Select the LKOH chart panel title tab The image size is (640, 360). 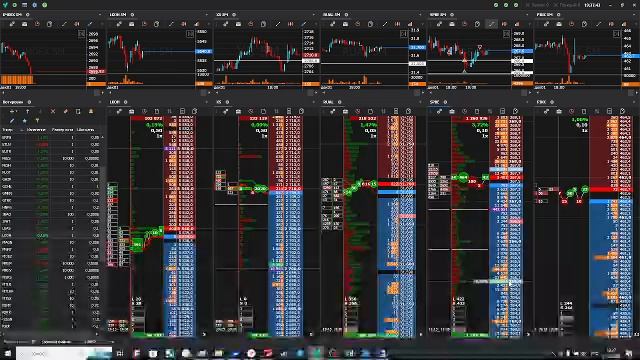pos(118,15)
